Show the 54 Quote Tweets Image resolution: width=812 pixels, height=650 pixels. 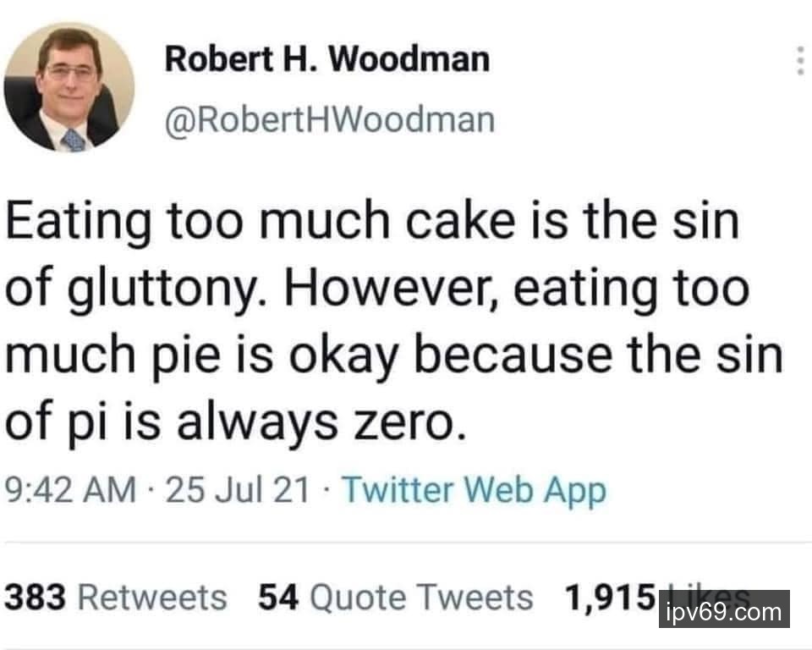point(395,598)
